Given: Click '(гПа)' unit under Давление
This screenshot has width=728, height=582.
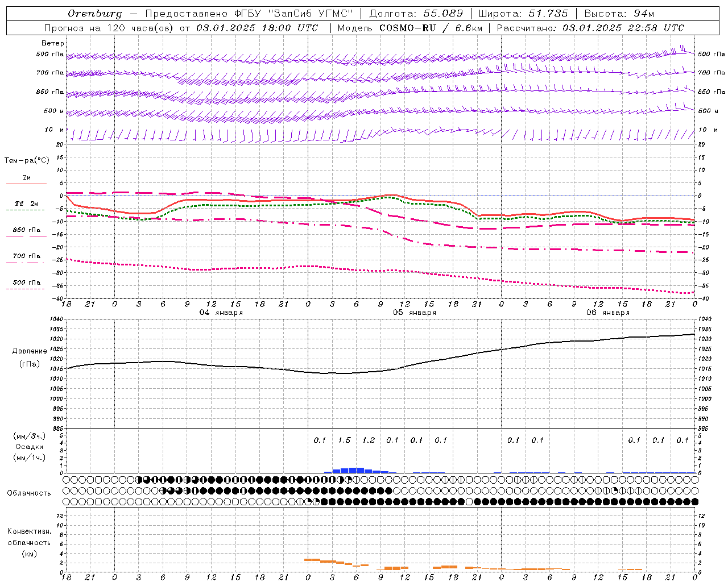Looking at the screenshot, I should pos(30,364).
